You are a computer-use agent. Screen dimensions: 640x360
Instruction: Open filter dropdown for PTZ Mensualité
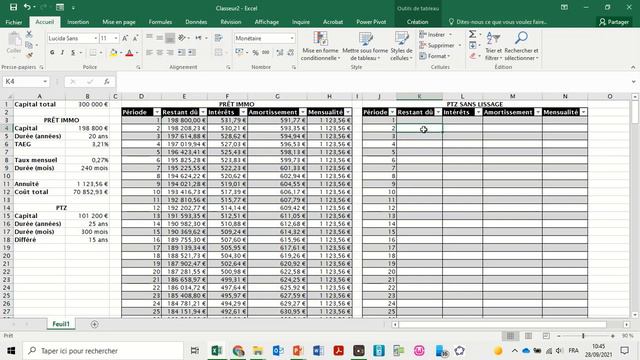583,112
